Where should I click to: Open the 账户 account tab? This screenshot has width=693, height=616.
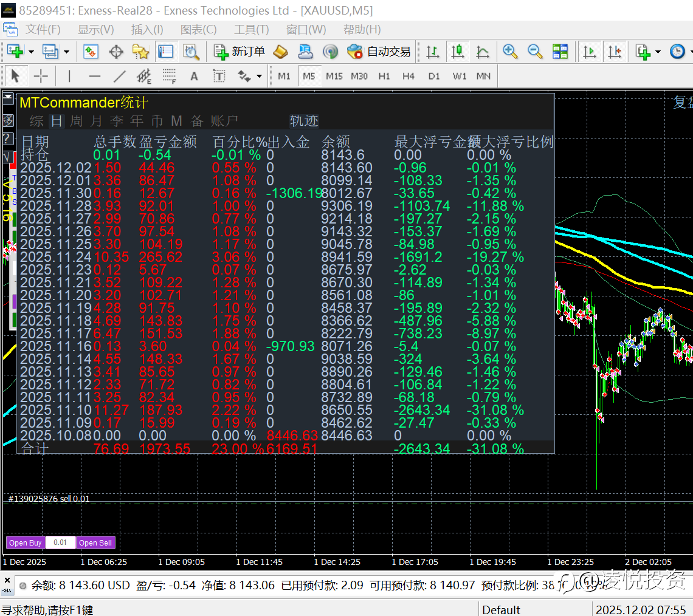tap(224, 121)
